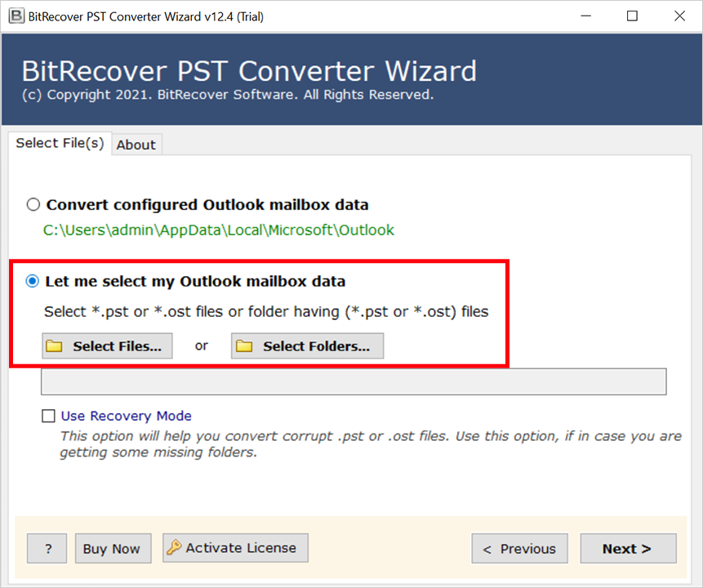
Task: Click the BitRecover app icon in title bar
Action: click(16, 16)
